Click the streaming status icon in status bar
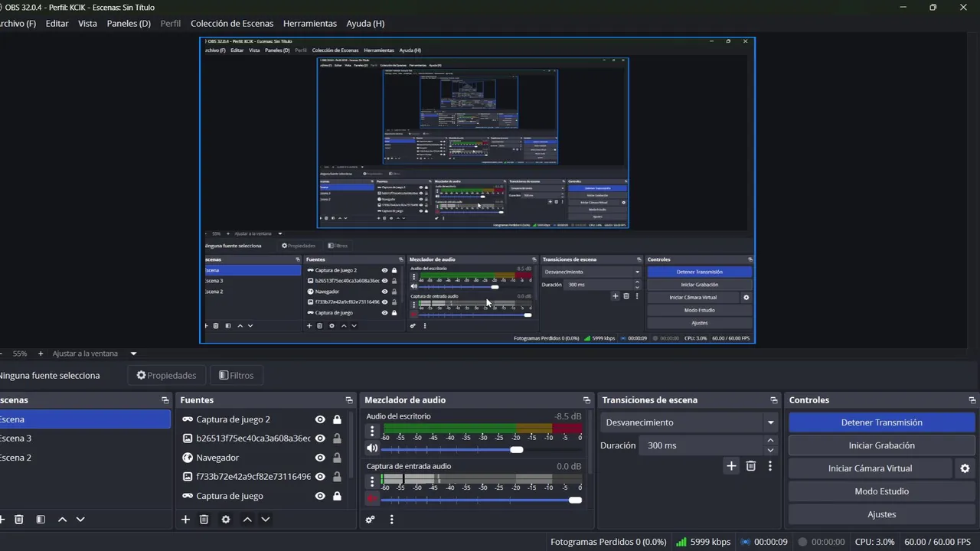 click(x=745, y=542)
